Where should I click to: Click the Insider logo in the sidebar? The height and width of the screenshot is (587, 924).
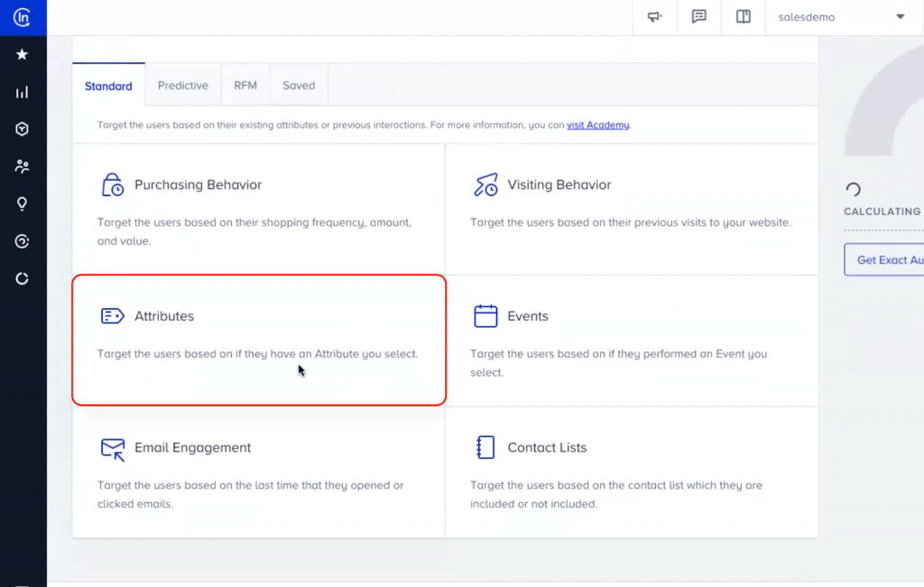point(23,17)
